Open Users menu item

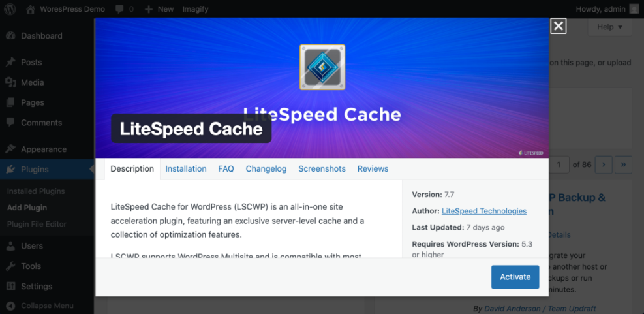point(32,246)
